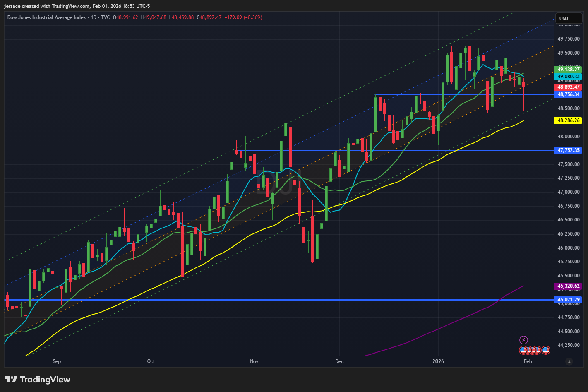Click the rightmost isolated US flag event icon
Screen dimensions: 588x392
pos(546,350)
